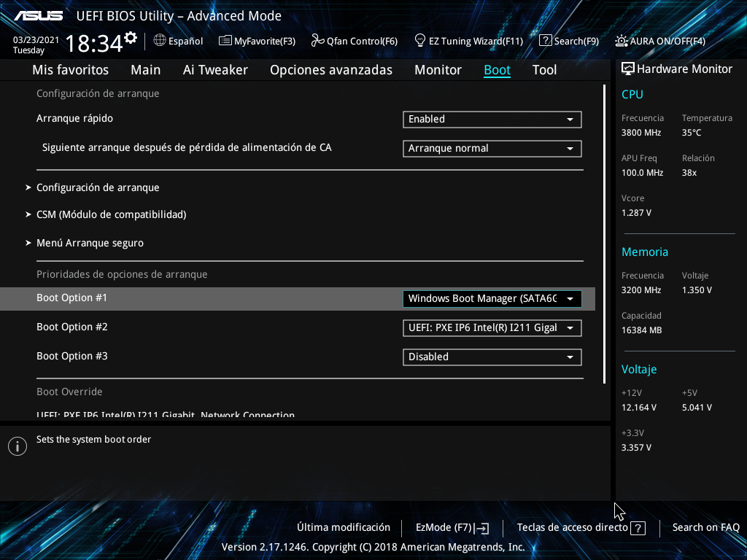Click the EzMode exit arrow icon
747x560 pixels.
[481, 528]
